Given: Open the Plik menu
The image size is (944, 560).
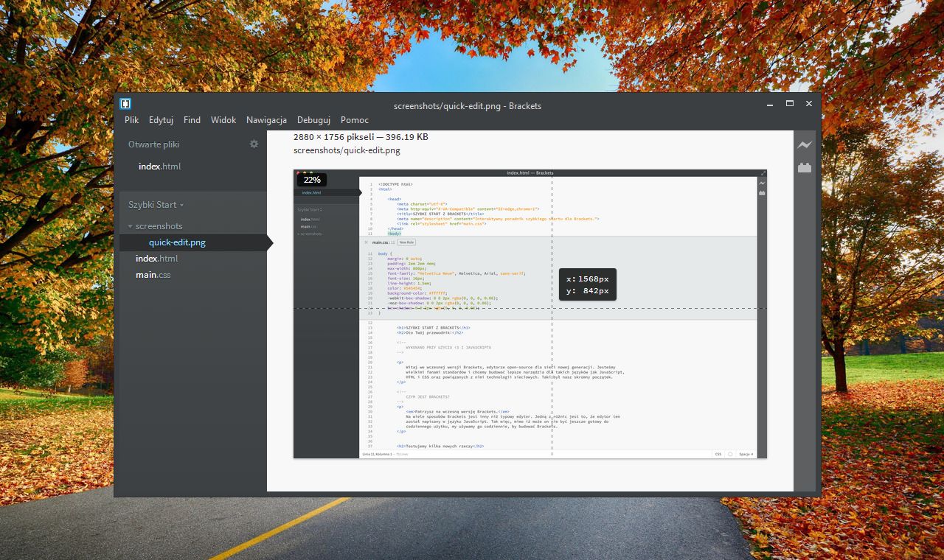Looking at the screenshot, I should 131,120.
